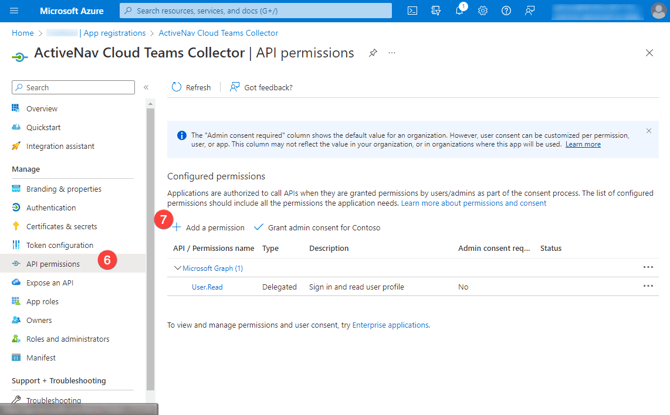Click Grant admin consent for Contoso
The image size is (670, 415).
click(x=317, y=227)
